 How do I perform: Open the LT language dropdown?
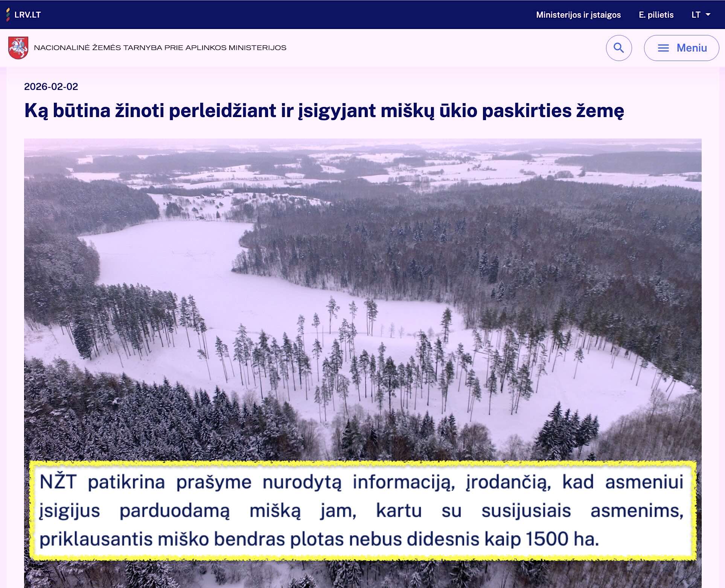point(696,15)
